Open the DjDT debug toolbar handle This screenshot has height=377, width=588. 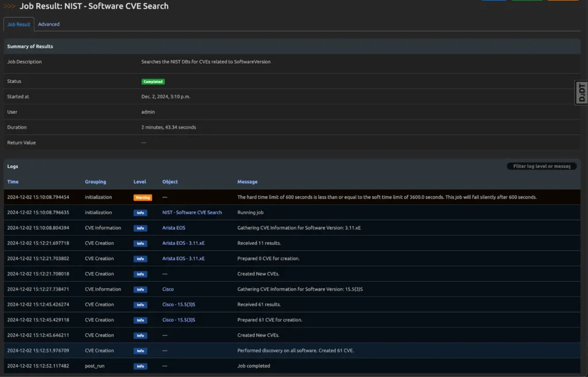click(x=581, y=93)
